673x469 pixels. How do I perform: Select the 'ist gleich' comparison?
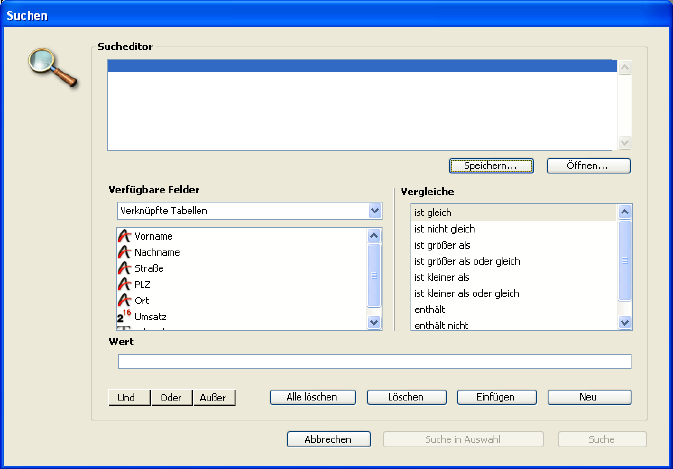pos(433,213)
